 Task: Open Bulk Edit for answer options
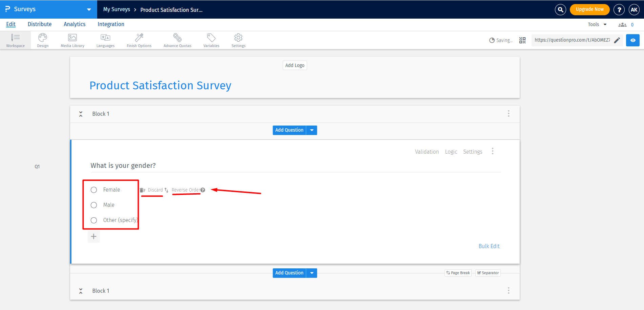489,246
